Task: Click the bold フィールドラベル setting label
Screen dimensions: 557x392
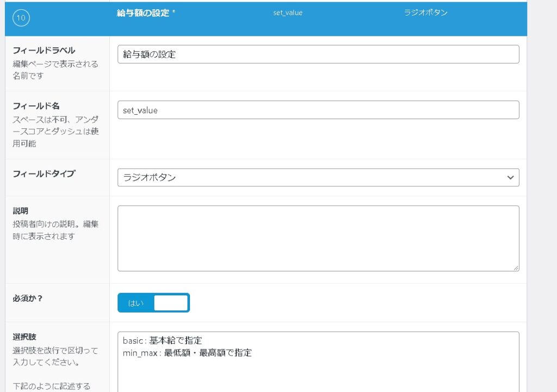Action: (44, 51)
